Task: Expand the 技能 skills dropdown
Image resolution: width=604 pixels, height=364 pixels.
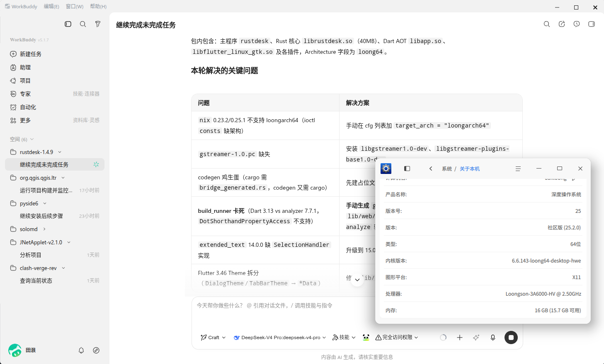Action: [344, 337]
